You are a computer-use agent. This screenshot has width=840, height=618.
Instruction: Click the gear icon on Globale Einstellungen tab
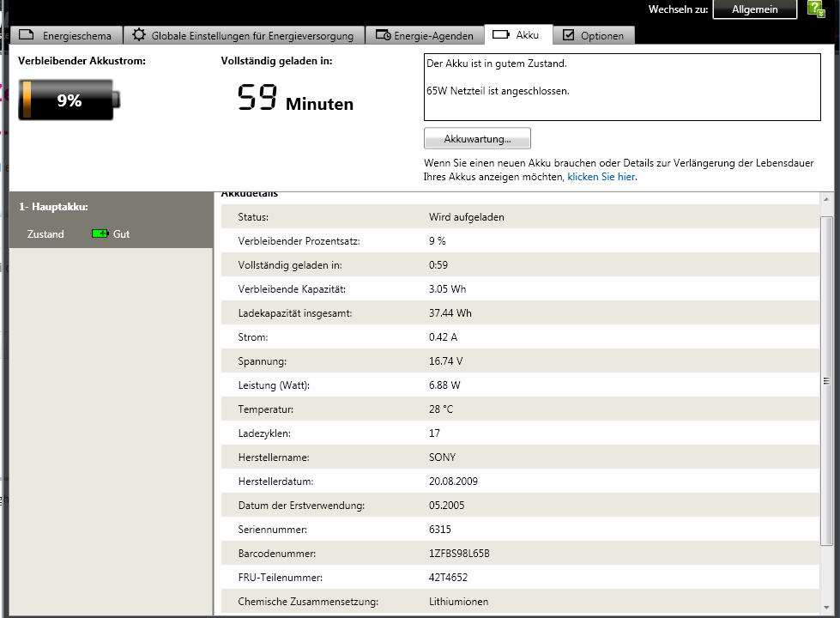(x=138, y=35)
